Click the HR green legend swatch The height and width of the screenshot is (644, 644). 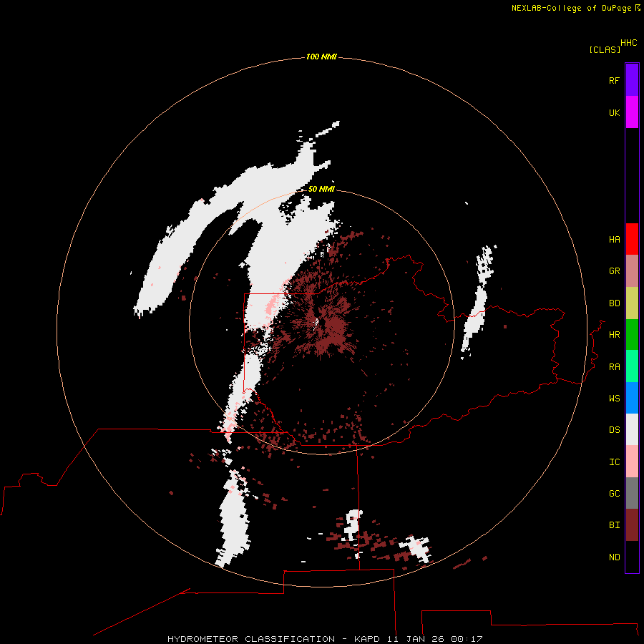coord(632,335)
